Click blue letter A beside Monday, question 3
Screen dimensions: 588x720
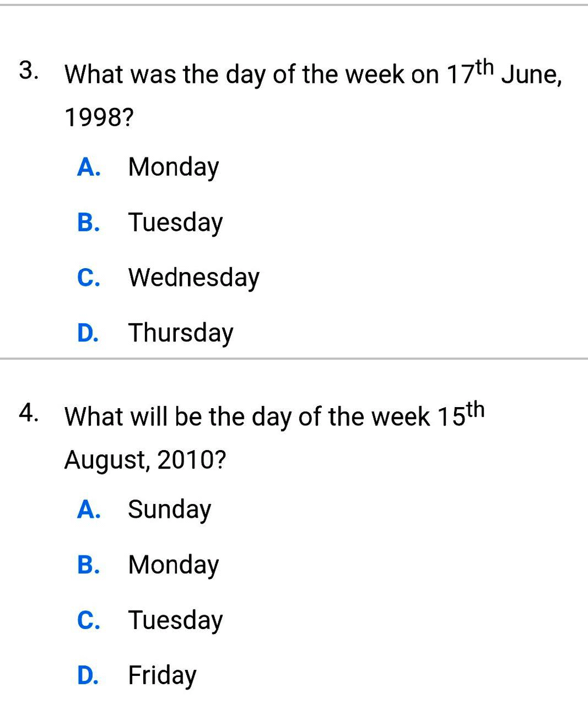88,167
